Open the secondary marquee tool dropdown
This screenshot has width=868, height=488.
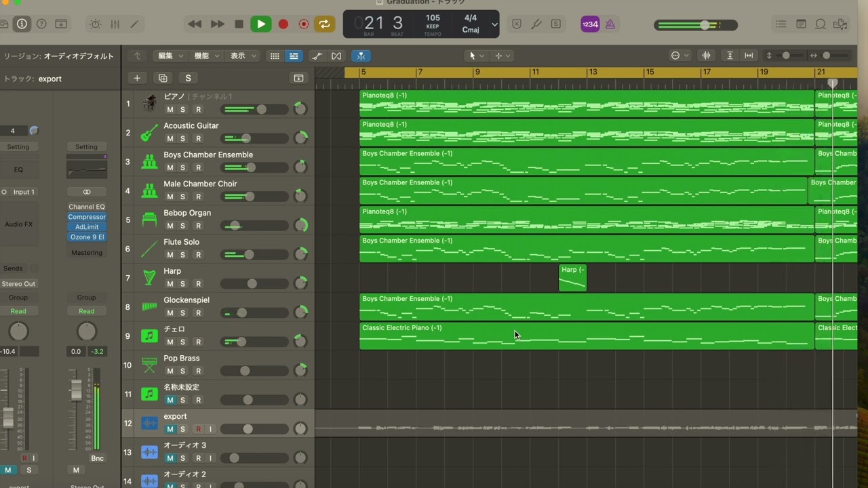coord(502,56)
